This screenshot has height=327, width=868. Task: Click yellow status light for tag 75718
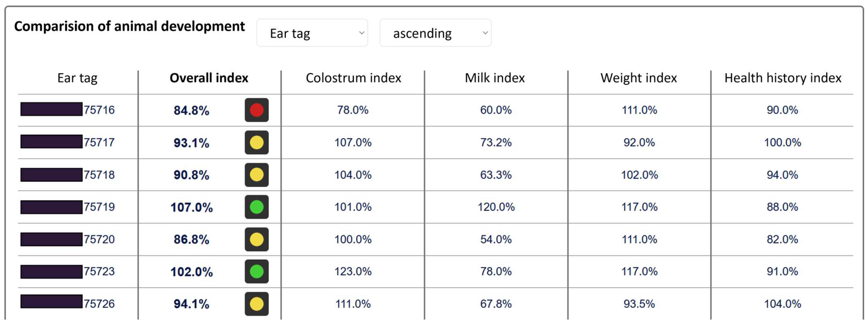(257, 175)
